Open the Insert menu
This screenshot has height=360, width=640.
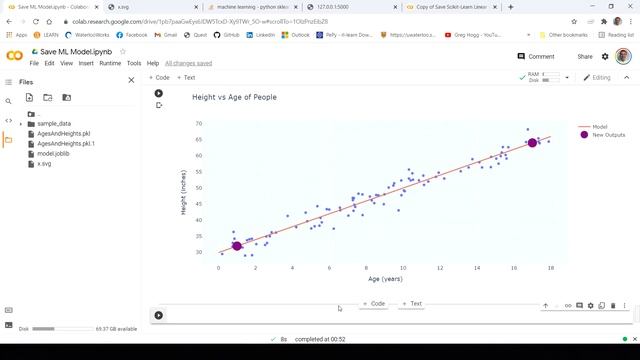[86, 63]
